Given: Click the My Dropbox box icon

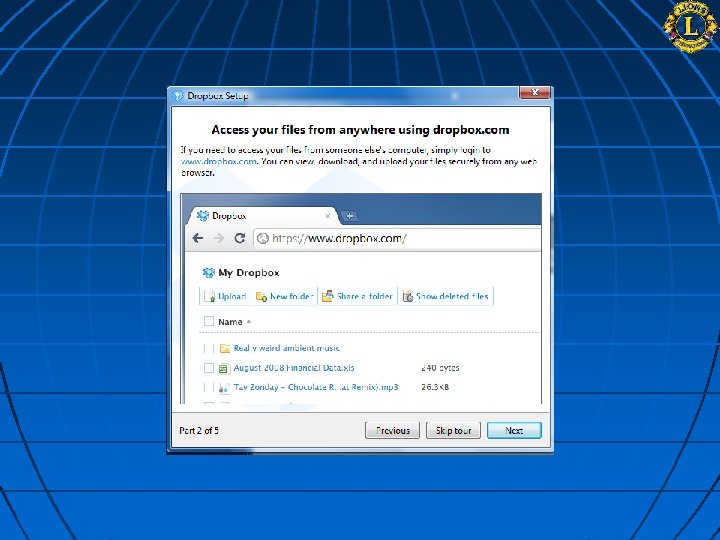Looking at the screenshot, I should tap(208, 273).
